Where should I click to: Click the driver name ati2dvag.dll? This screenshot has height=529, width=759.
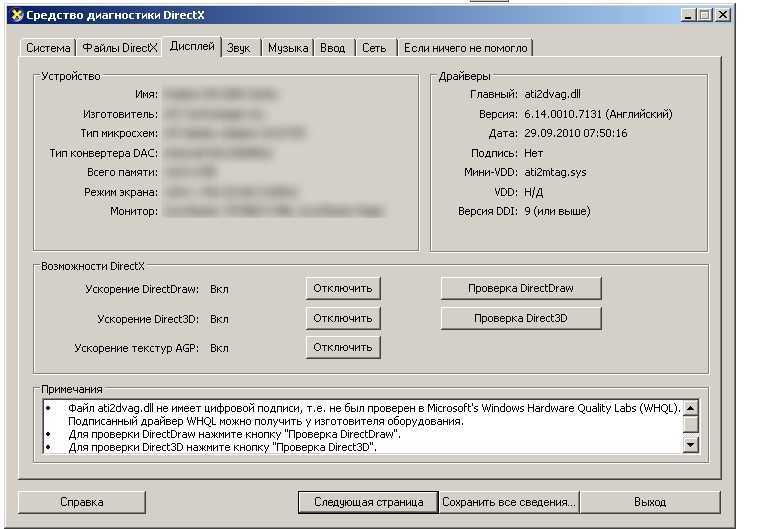[x=552, y=94]
